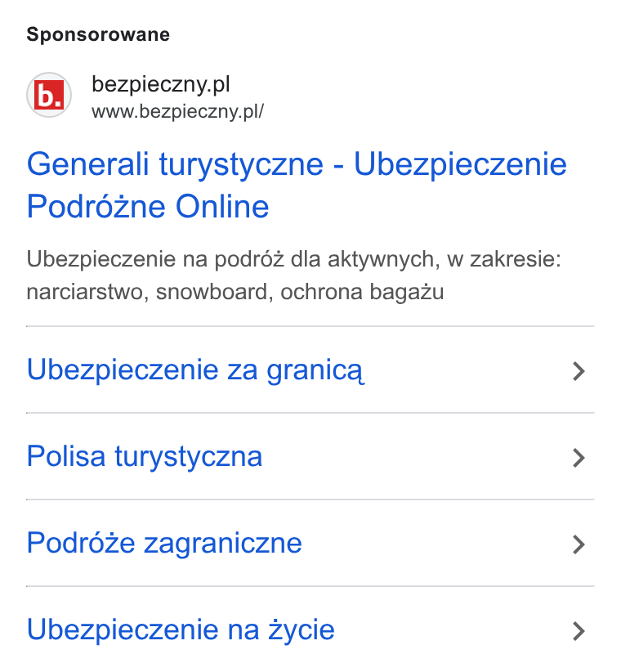Click the Generali turystyczne ad headline
621x672 pixels.
coord(297,185)
